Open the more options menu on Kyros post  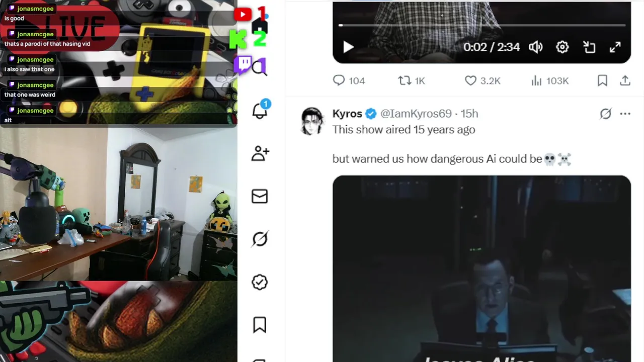point(625,114)
